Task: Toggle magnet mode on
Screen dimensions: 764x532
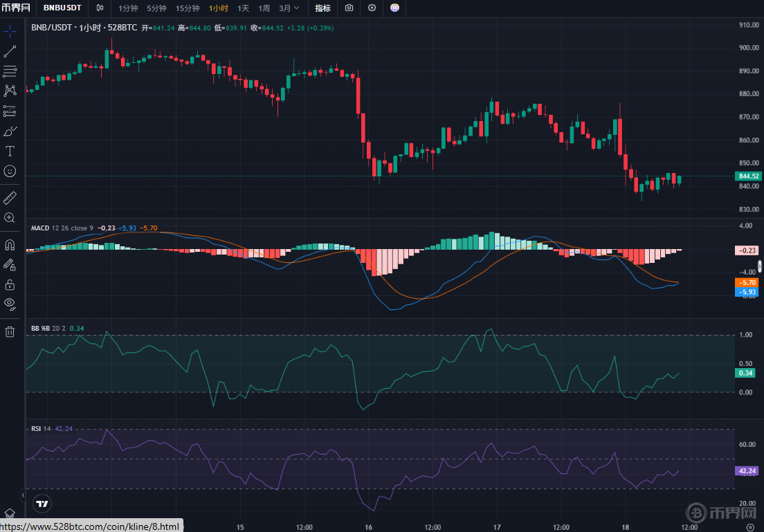Action: (10, 245)
